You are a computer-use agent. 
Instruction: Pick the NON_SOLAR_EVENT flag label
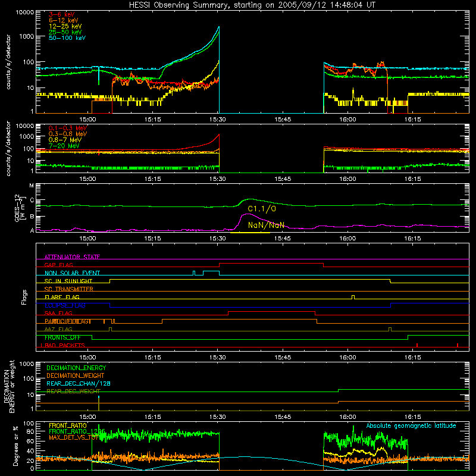click(72, 273)
